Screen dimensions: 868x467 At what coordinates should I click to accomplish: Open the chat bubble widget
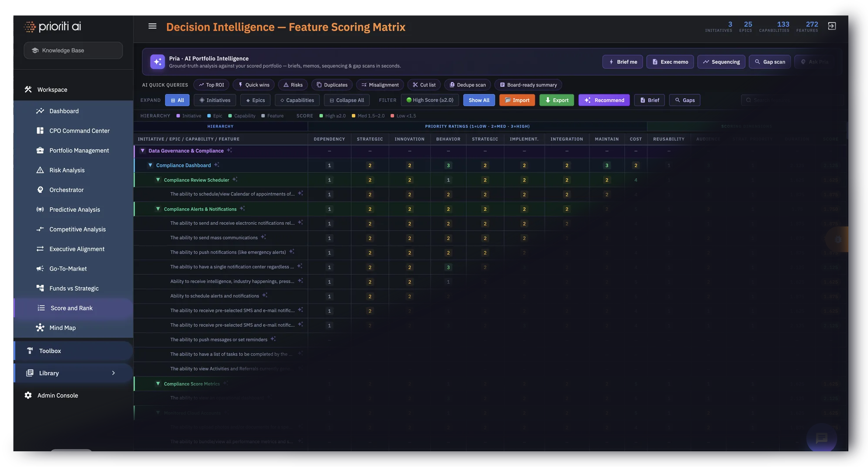tap(822, 438)
